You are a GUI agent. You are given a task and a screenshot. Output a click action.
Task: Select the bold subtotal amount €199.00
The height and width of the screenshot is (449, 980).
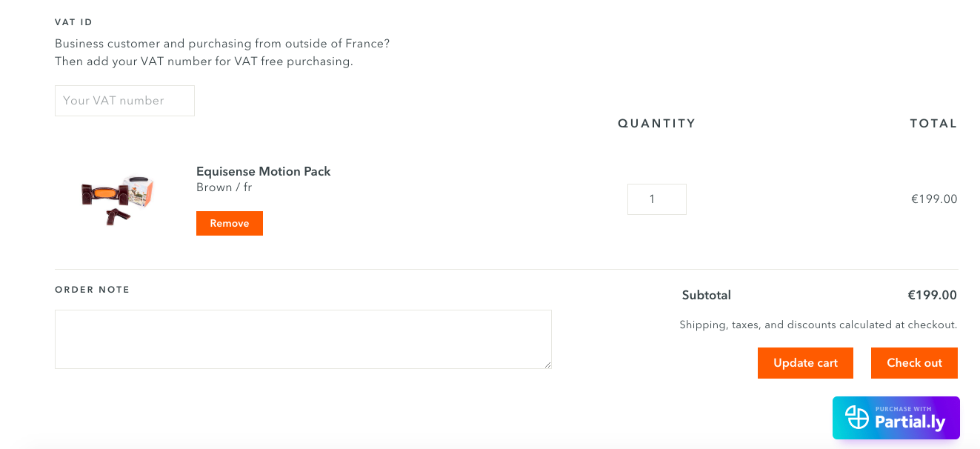[x=933, y=295]
